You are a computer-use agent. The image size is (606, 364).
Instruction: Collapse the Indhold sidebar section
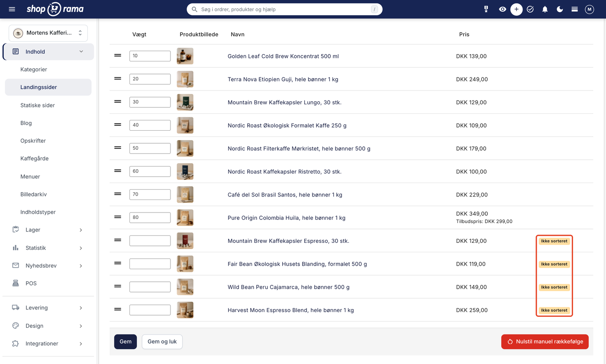tap(48, 52)
